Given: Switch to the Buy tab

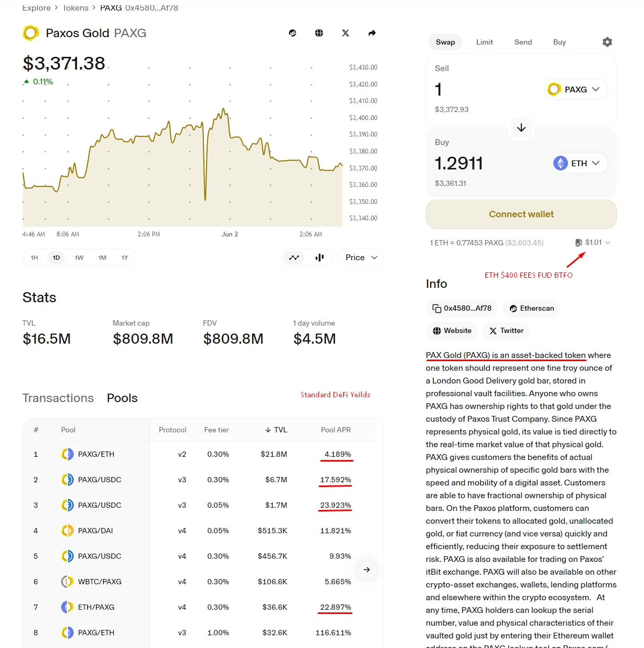Looking at the screenshot, I should click(560, 42).
